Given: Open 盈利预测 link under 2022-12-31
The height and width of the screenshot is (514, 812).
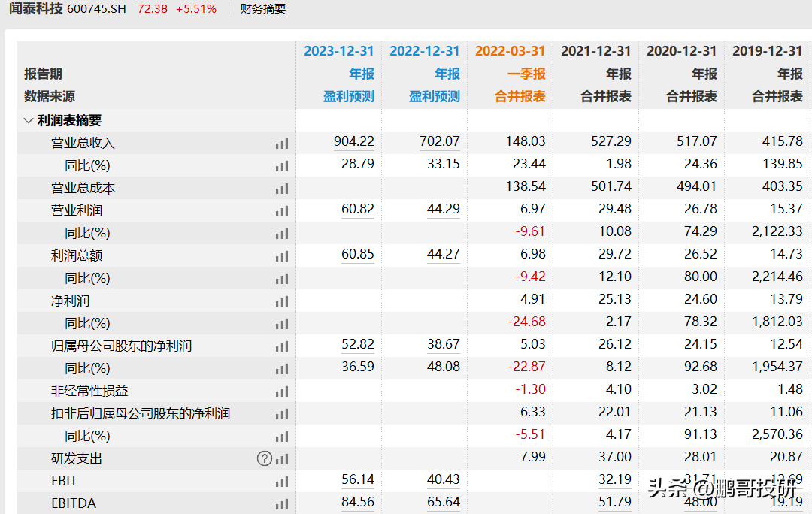Looking at the screenshot, I should coord(435,96).
